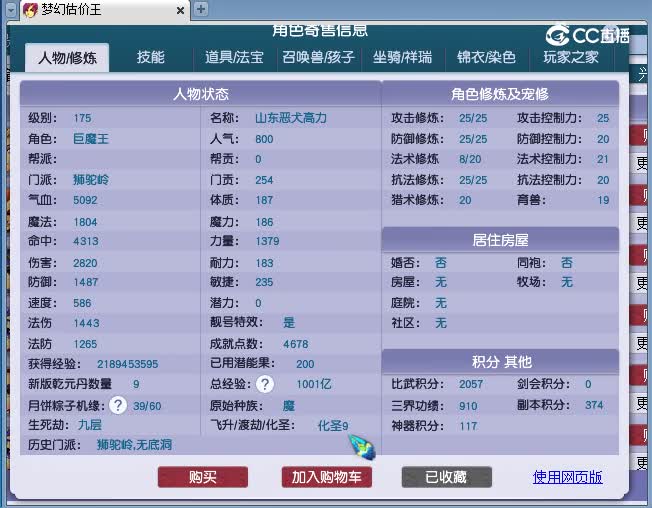
Task: Click 育兽 value 19
Action: [603, 200]
